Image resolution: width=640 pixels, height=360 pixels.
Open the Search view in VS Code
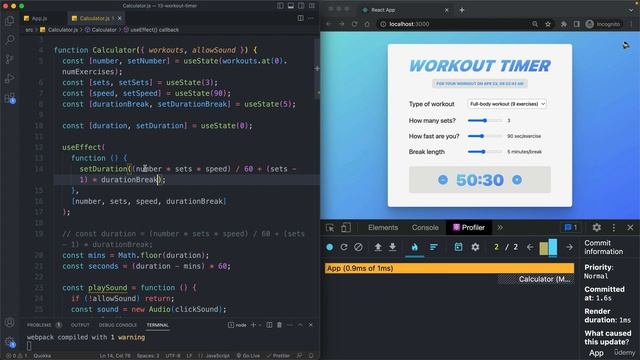[9, 40]
